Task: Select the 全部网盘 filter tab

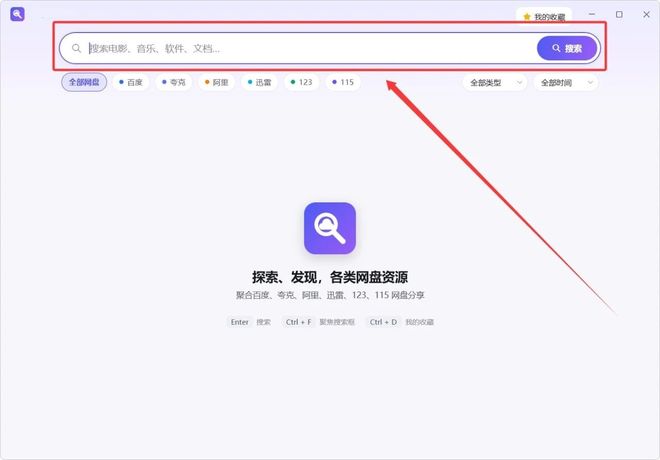Action: click(84, 82)
